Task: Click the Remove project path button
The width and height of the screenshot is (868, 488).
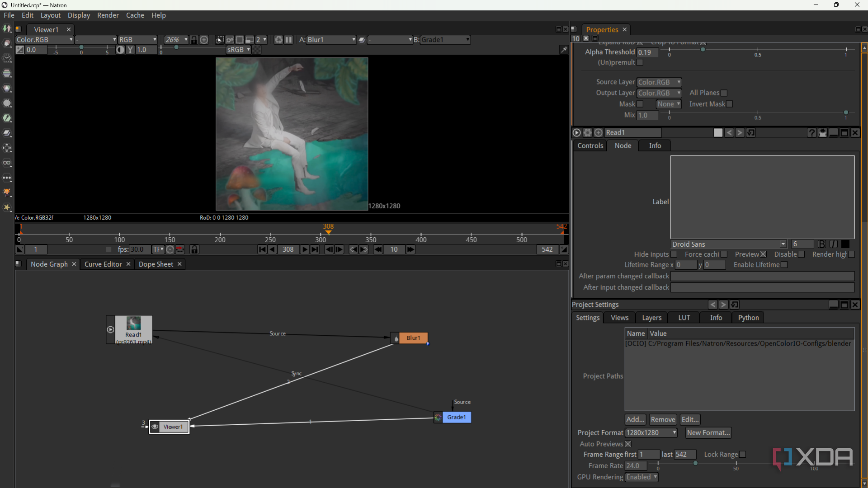Action: pos(663,420)
